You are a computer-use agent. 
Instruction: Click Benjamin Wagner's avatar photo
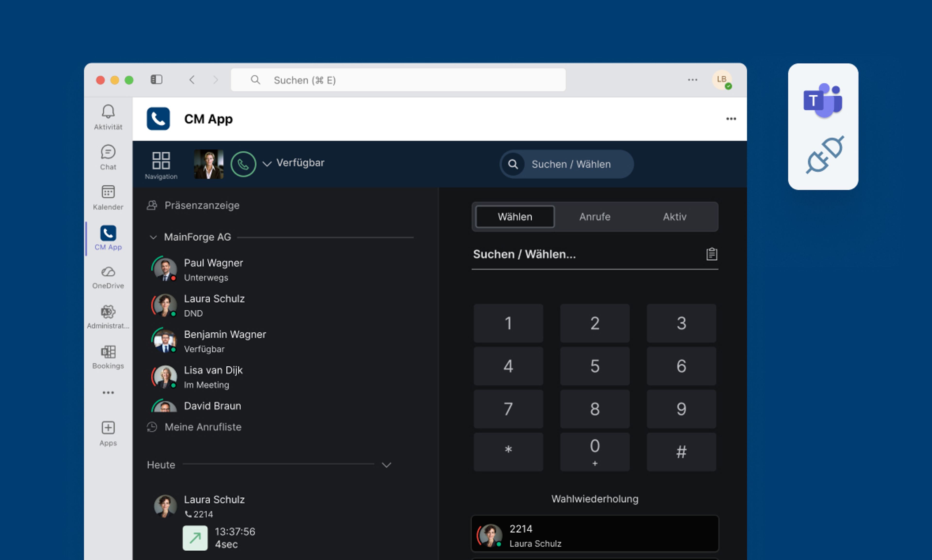(x=165, y=341)
